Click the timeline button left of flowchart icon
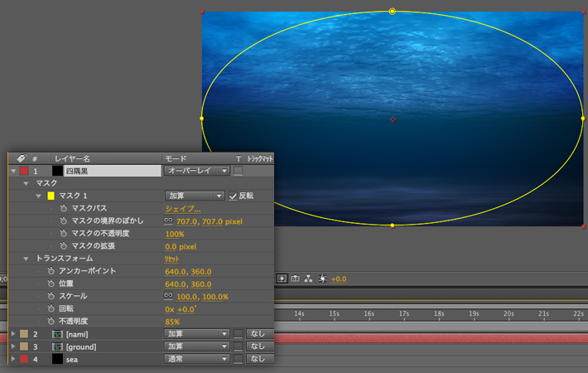 (x=296, y=279)
